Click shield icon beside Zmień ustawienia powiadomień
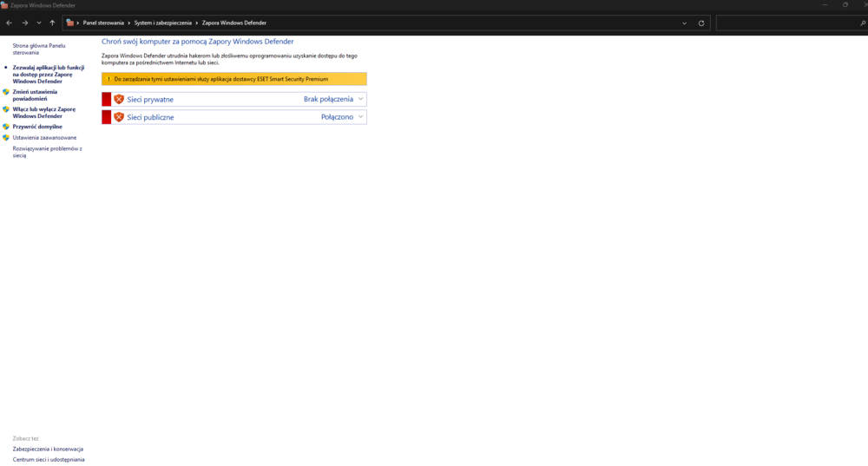 pos(6,92)
